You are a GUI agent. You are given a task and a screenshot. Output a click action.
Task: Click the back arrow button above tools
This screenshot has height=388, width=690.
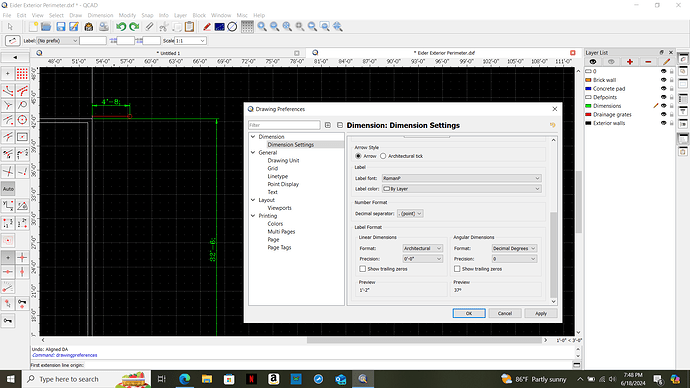[15, 57]
